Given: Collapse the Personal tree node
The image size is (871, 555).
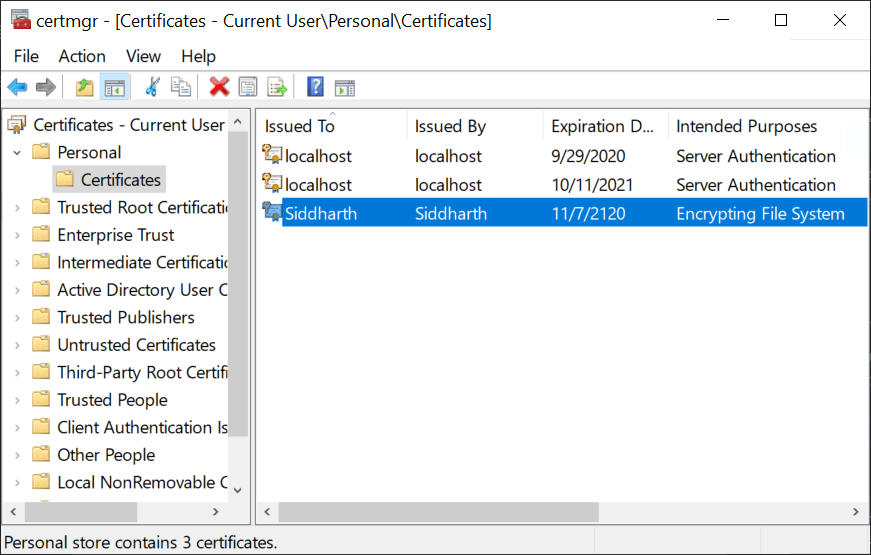Looking at the screenshot, I should (17, 152).
